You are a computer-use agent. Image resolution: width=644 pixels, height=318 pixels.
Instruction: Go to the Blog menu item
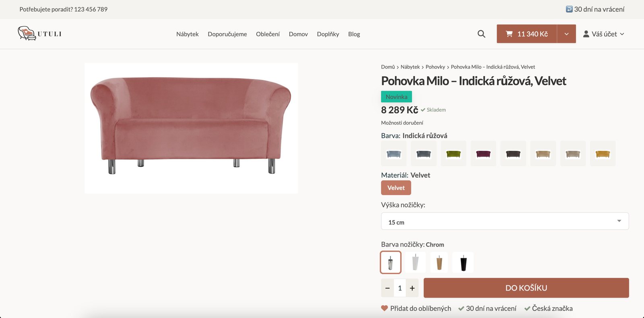[x=354, y=34]
